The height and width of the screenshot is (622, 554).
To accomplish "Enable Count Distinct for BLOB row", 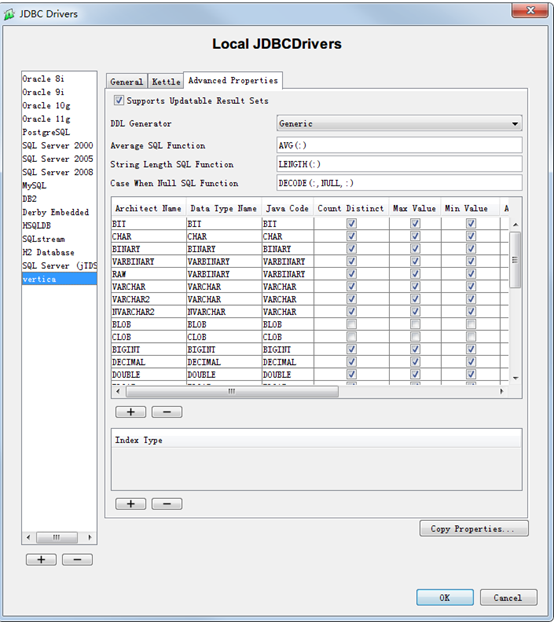I will coord(351,324).
